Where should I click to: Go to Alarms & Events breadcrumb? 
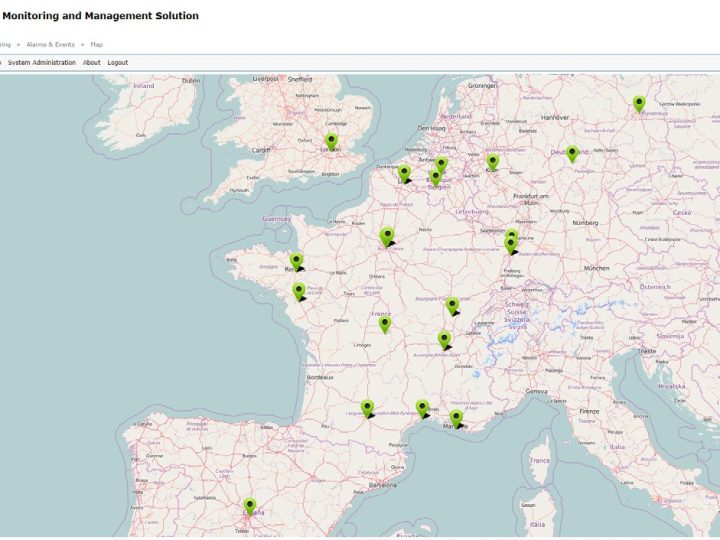[x=51, y=45]
